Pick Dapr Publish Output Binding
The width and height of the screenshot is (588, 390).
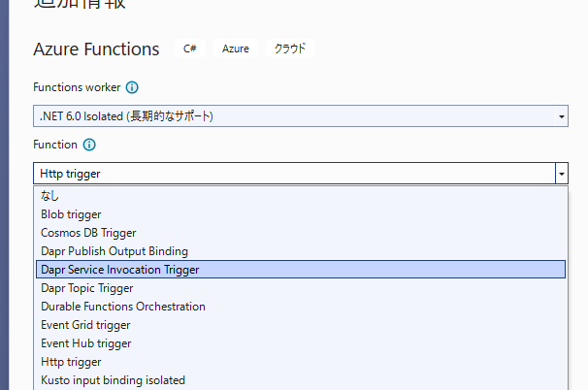[x=114, y=251]
